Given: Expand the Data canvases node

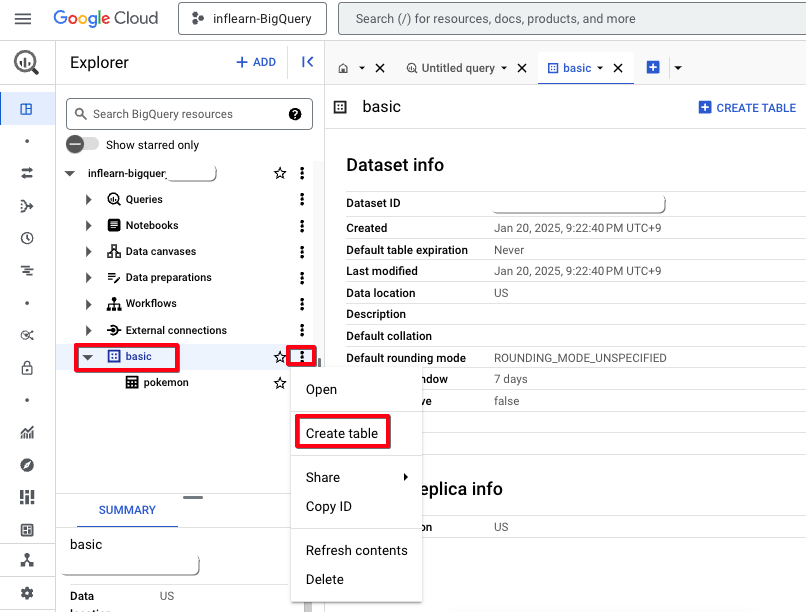Looking at the screenshot, I should click(88, 252).
